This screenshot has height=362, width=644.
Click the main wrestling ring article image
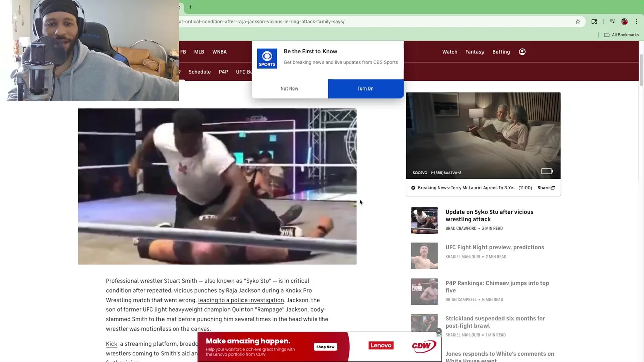pyautogui.click(x=217, y=187)
